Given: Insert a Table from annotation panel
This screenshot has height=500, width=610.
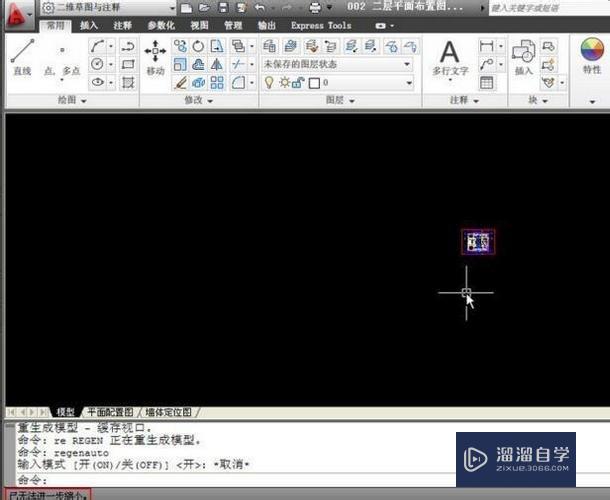Looking at the screenshot, I should click(x=487, y=82).
